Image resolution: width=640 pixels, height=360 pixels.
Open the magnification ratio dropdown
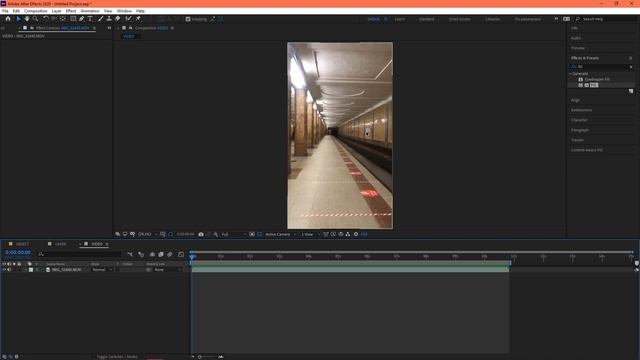(x=148, y=234)
